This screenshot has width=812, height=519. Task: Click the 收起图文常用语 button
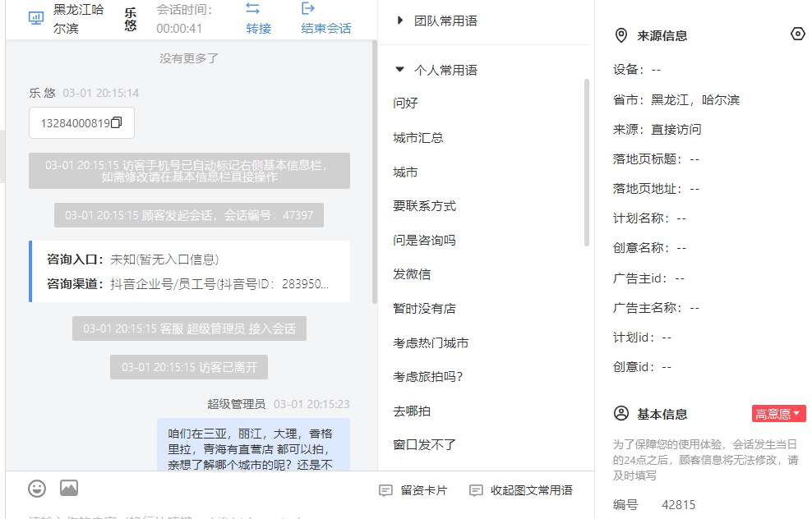pos(521,490)
